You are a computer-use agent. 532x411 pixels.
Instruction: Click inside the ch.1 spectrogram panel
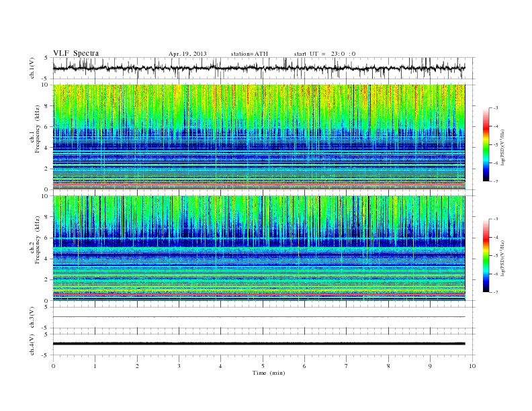[x=259, y=137]
